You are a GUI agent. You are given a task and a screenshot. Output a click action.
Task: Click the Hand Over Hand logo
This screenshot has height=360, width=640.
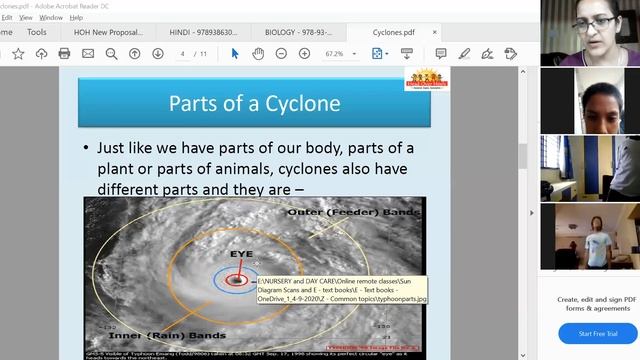[427, 79]
